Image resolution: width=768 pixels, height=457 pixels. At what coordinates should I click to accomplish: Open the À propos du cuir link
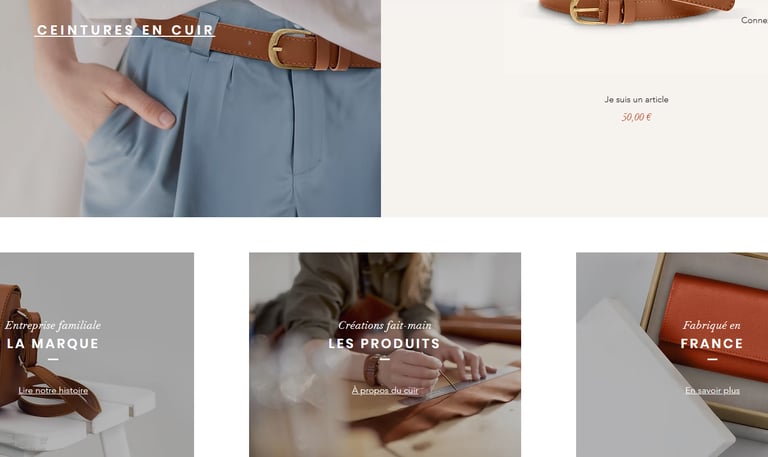tap(385, 390)
